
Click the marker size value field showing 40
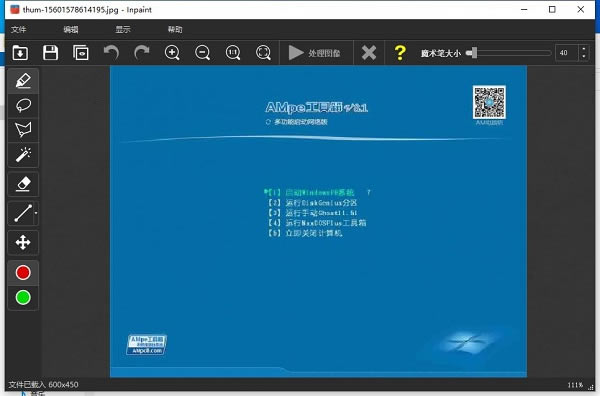(x=566, y=53)
